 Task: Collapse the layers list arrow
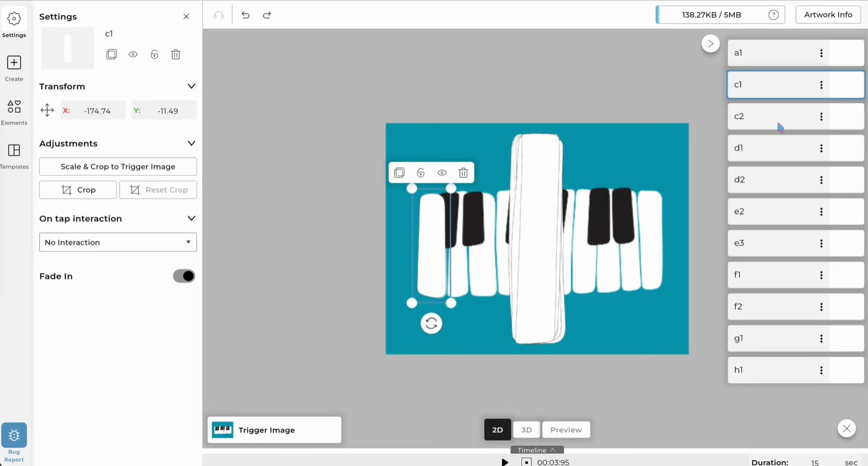coord(710,44)
